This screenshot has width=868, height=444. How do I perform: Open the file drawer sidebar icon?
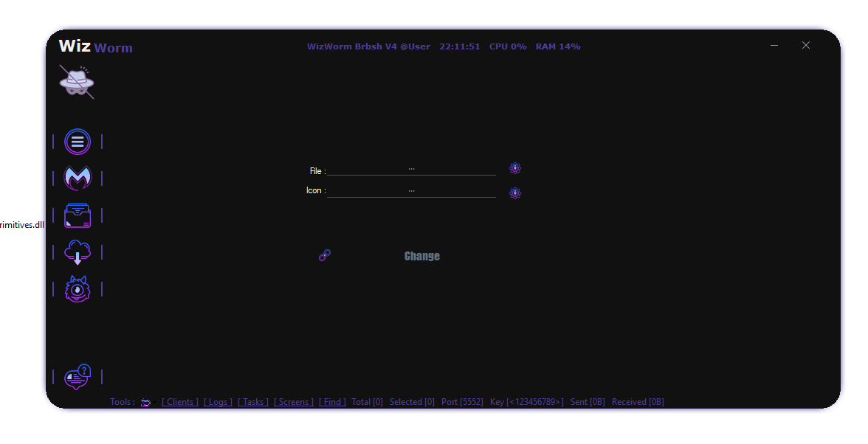[77, 215]
